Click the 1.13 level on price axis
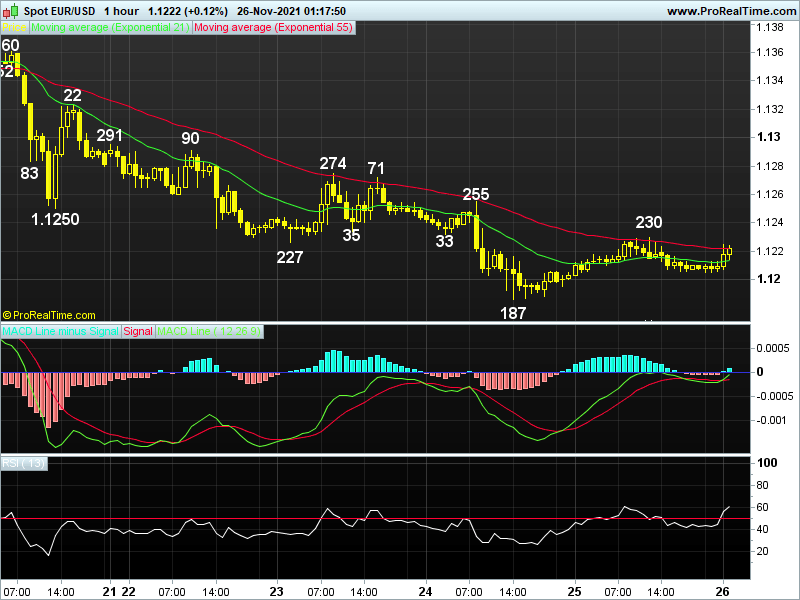The image size is (800, 600). click(x=769, y=137)
